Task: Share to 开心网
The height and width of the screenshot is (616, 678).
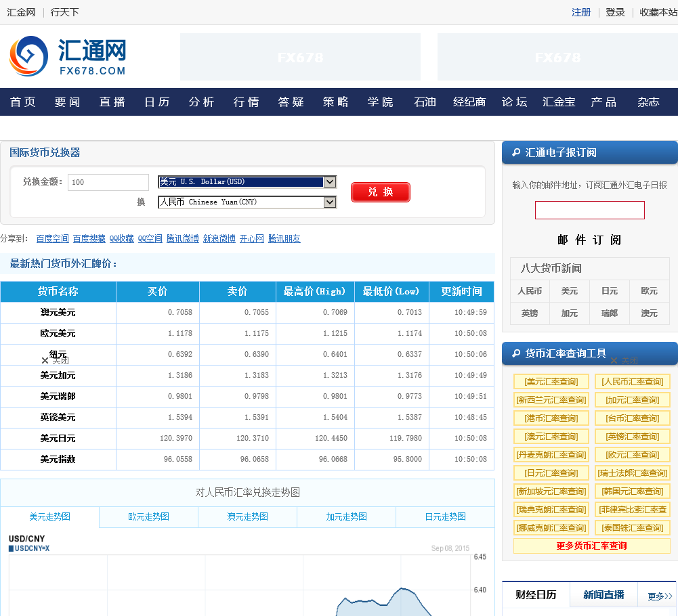Action: coord(252,239)
